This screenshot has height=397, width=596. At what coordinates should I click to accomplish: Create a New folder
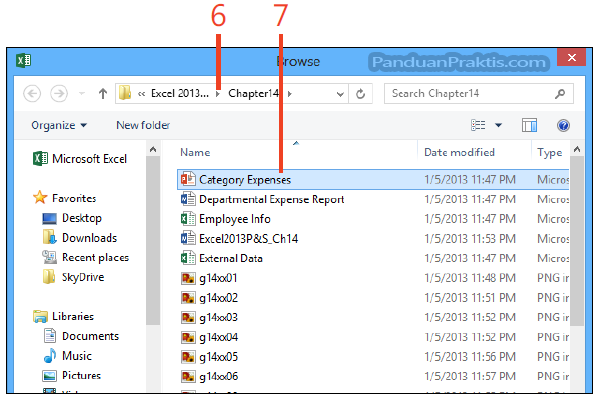[143, 125]
